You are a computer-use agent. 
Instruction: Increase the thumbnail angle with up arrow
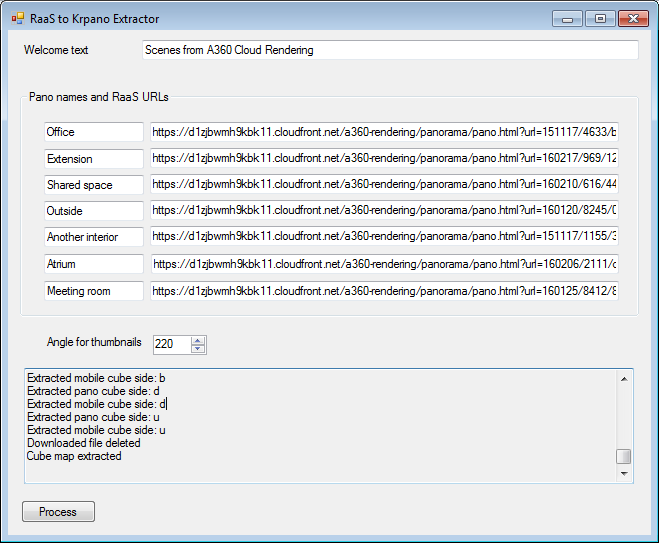tap(198, 340)
